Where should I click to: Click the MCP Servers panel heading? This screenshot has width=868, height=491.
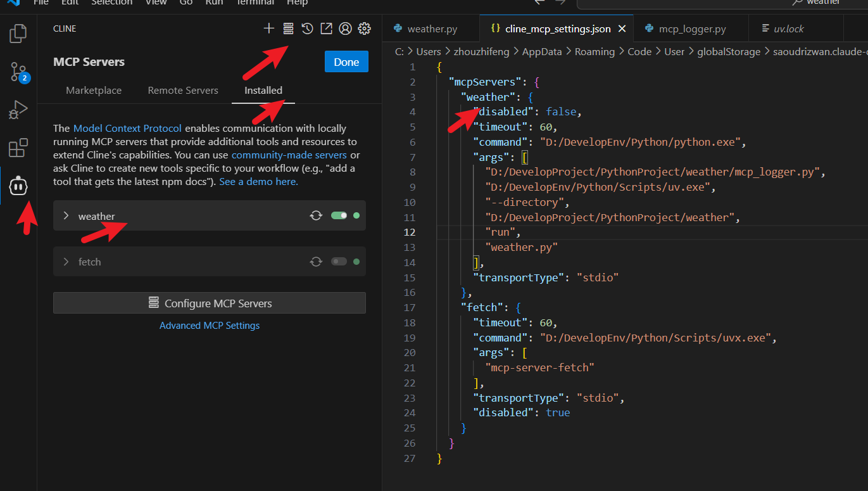pyautogui.click(x=89, y=62)
